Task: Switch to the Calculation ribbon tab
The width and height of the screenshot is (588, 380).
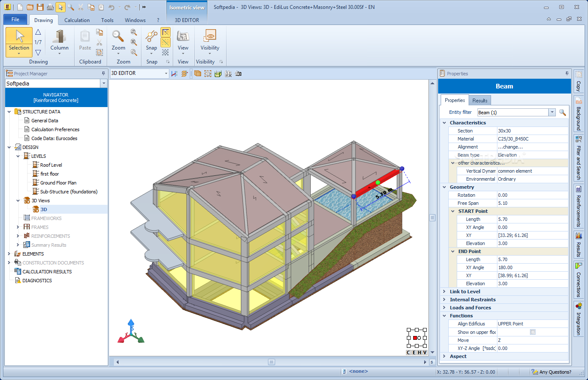Action: [77, 20]
